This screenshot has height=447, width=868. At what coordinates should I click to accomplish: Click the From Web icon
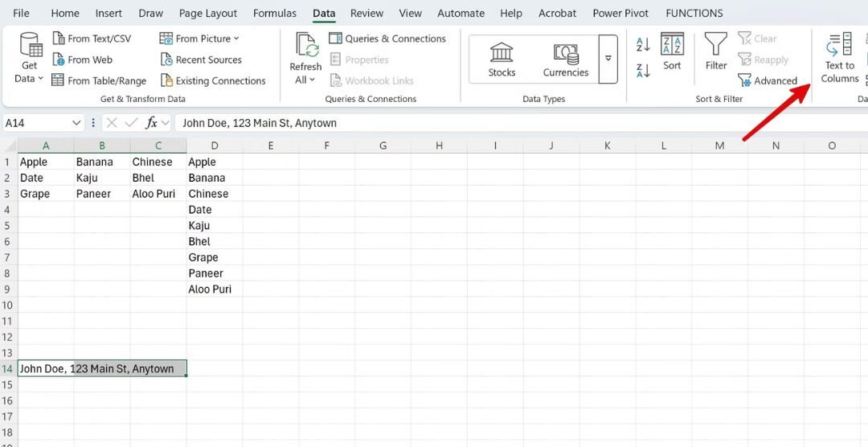(x=59, y=59)
